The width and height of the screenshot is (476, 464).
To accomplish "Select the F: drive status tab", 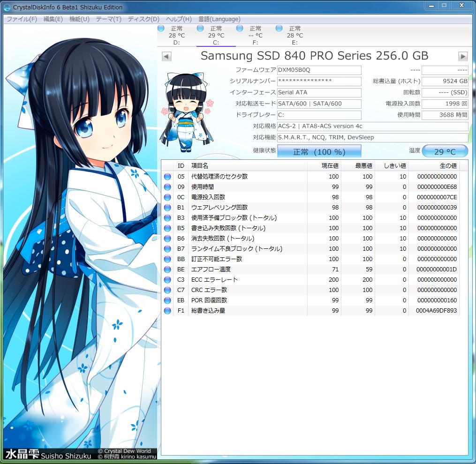I will pyautogui.click(x=255, y=36).
